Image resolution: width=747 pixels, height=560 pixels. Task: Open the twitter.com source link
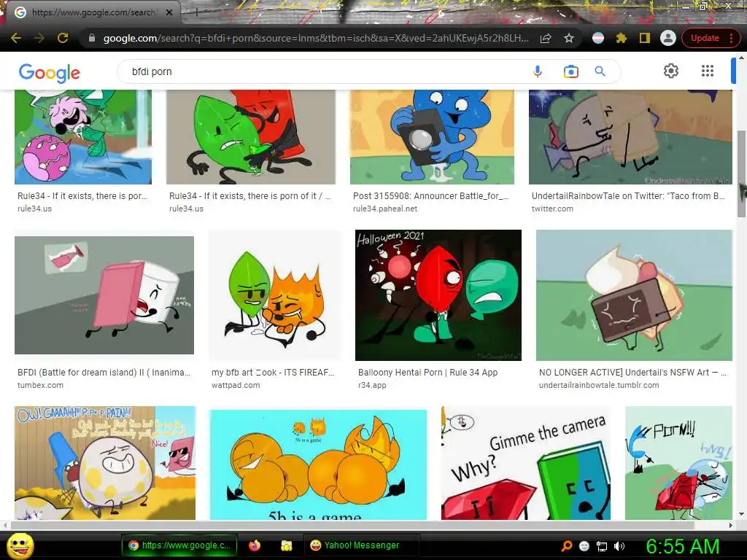[552, 209]
